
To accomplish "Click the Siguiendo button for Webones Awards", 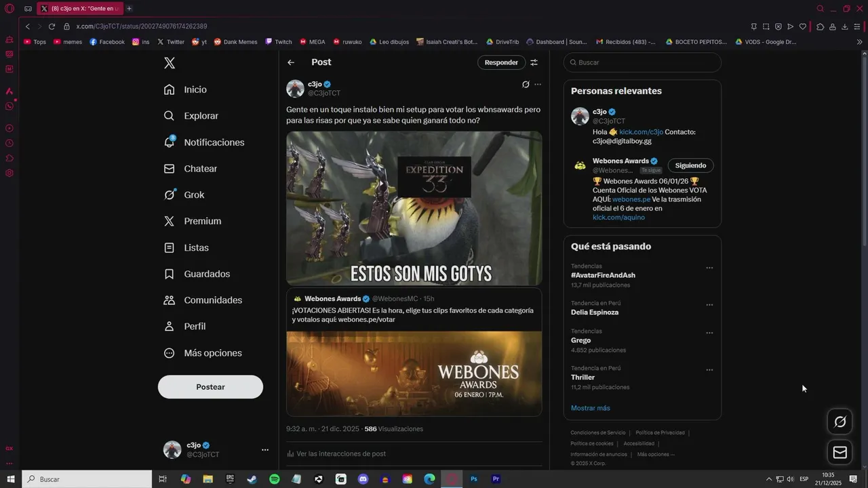I will coord(690,165).
